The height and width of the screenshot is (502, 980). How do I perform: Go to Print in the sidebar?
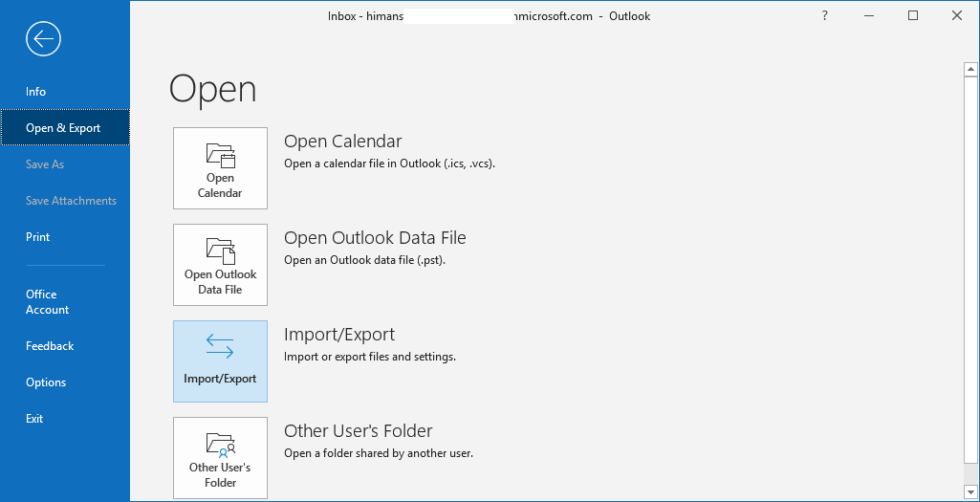(x=38, y=237)
